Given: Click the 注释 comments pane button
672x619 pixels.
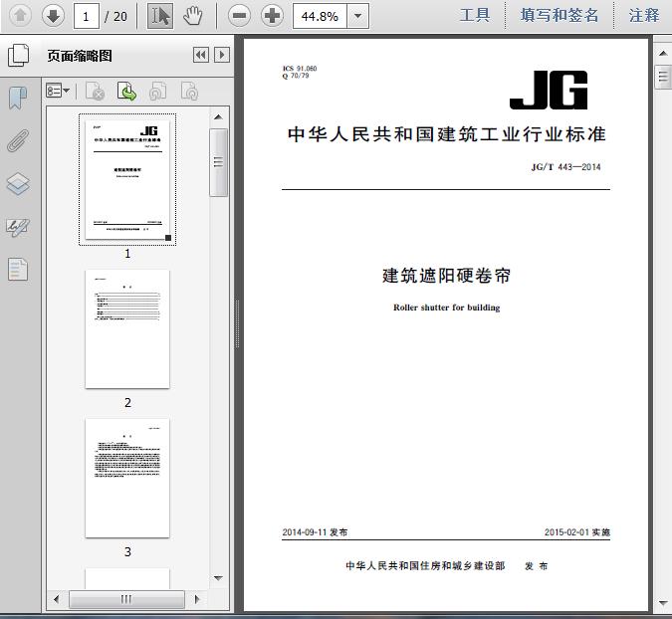Looking at the screenshot, I should pos(644,15).
